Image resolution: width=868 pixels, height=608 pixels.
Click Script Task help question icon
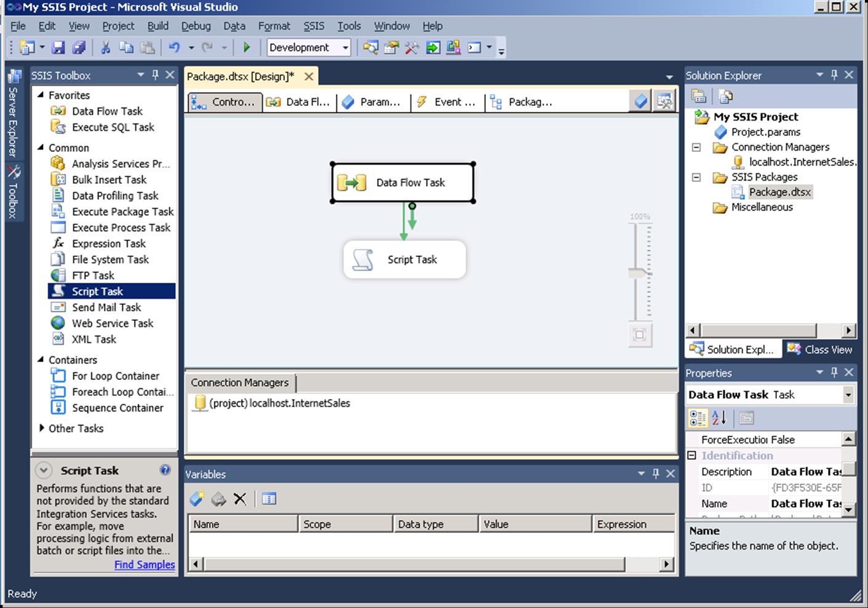pyautogui.click(x=165, y=470)
